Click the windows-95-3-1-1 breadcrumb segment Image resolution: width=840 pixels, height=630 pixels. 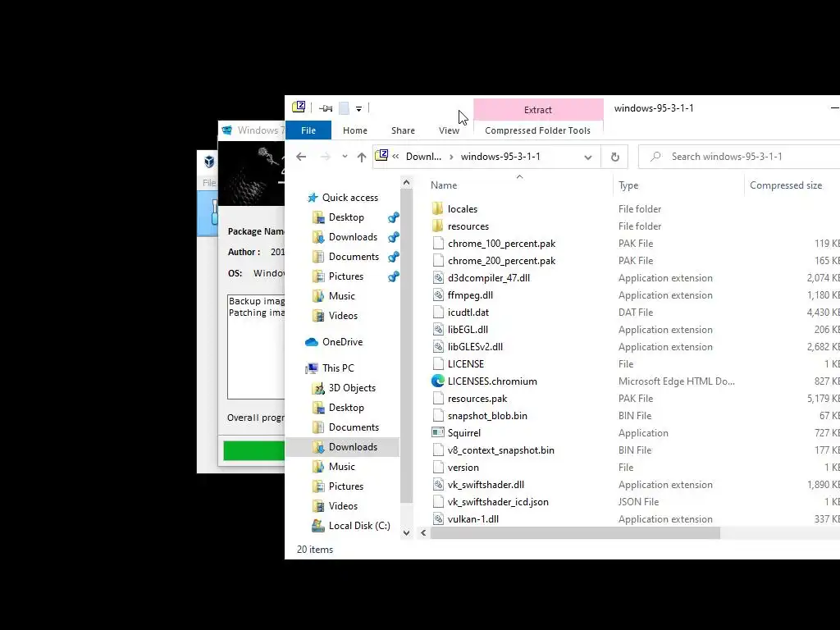coord(500,157)
